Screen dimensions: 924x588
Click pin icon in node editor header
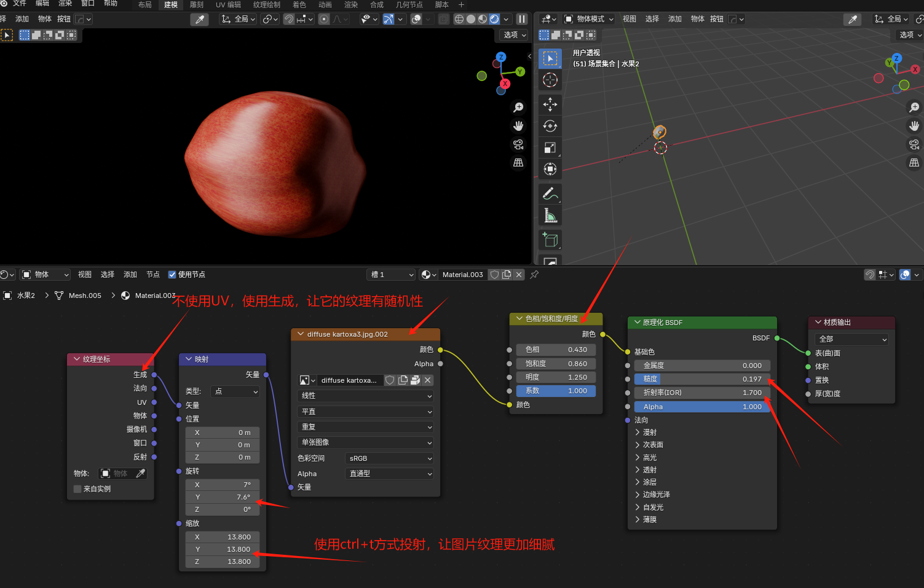[x=534, y=275]
